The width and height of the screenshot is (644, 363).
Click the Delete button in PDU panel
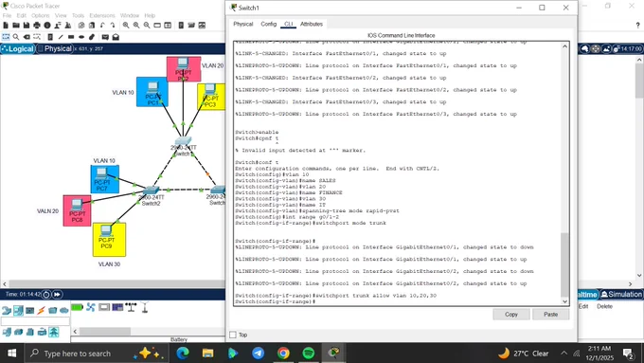[604, 306]
